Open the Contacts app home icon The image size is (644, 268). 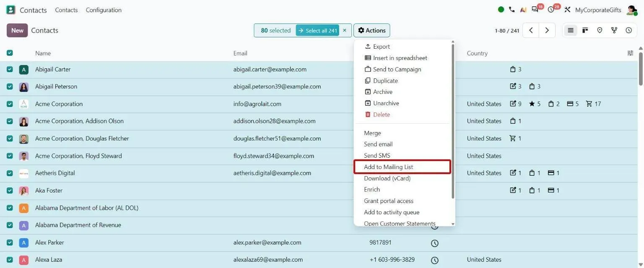pyautogui.click(x=11, y=10)
